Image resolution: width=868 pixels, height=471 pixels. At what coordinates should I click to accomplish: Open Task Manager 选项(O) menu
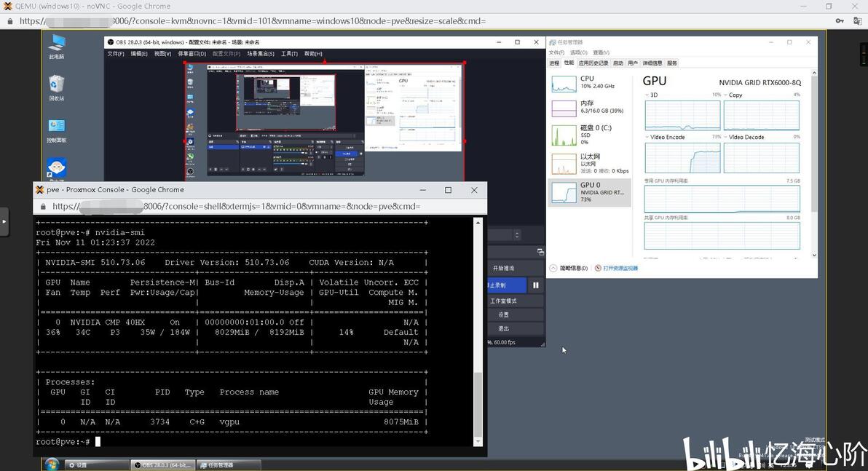578,52
